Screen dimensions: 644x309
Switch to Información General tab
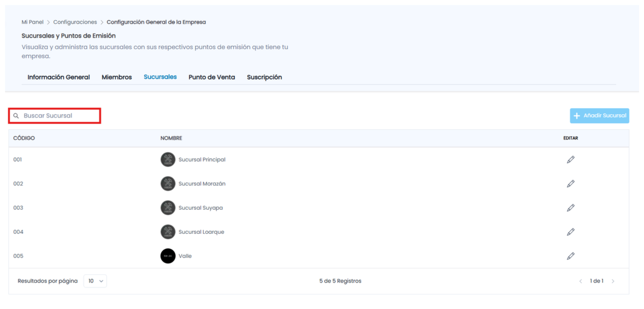(59, 77)
